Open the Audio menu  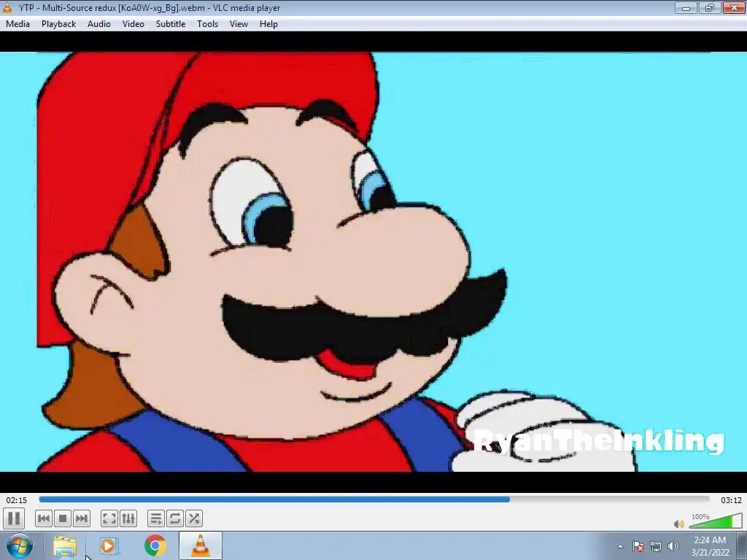coord(99,24)
